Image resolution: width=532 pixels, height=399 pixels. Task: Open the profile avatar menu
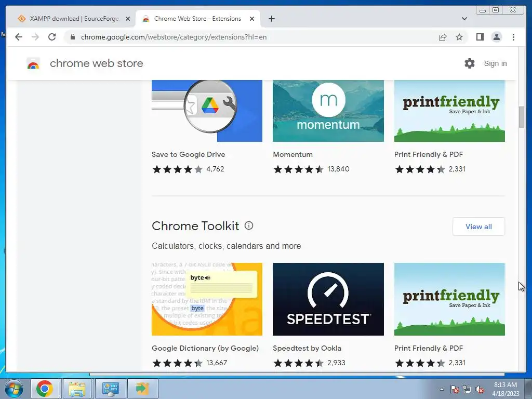[x=496, y=37]
